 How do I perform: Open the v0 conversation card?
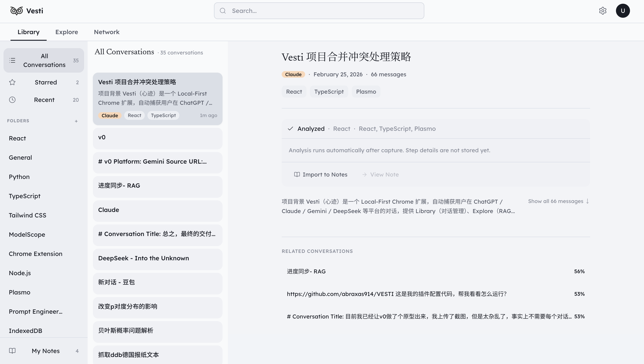(x=158, y=138)
